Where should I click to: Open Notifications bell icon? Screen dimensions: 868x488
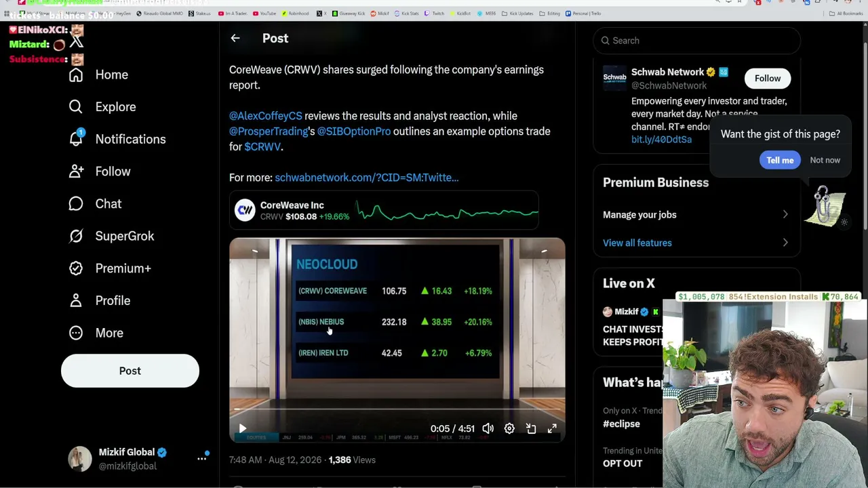point(76,139)
